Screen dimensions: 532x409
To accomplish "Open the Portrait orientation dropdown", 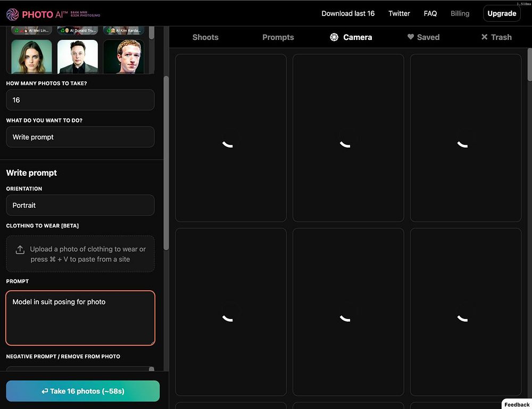I will pos(80,205).
